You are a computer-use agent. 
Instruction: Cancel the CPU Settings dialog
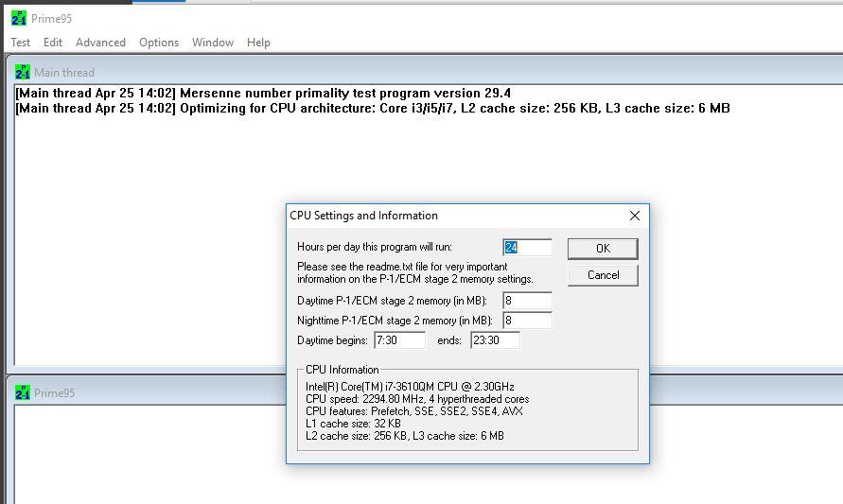pyautogui.click(x=603, y=275)
